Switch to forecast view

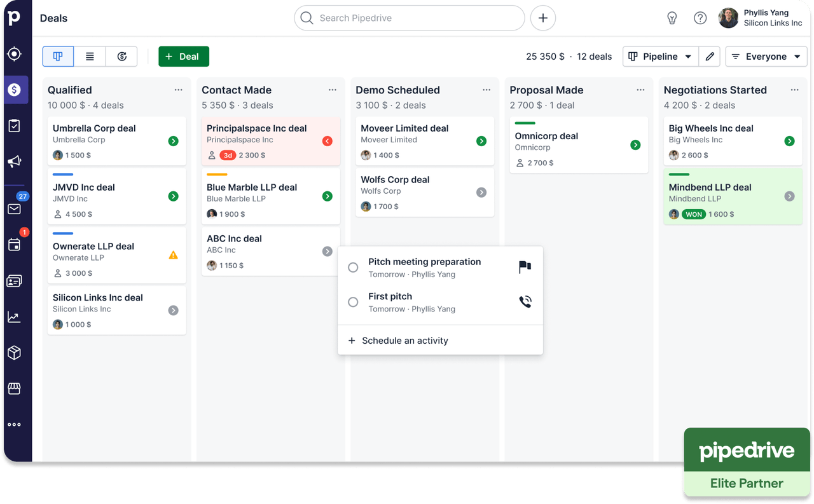coord(121,57)
